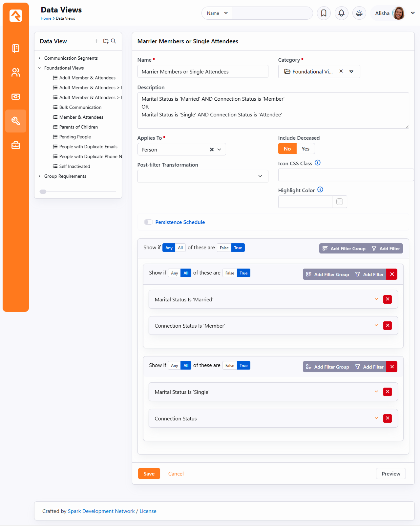Click the magnifier icon in Data View panel
This screenshot has height=526, width=420.
(114, 41)
